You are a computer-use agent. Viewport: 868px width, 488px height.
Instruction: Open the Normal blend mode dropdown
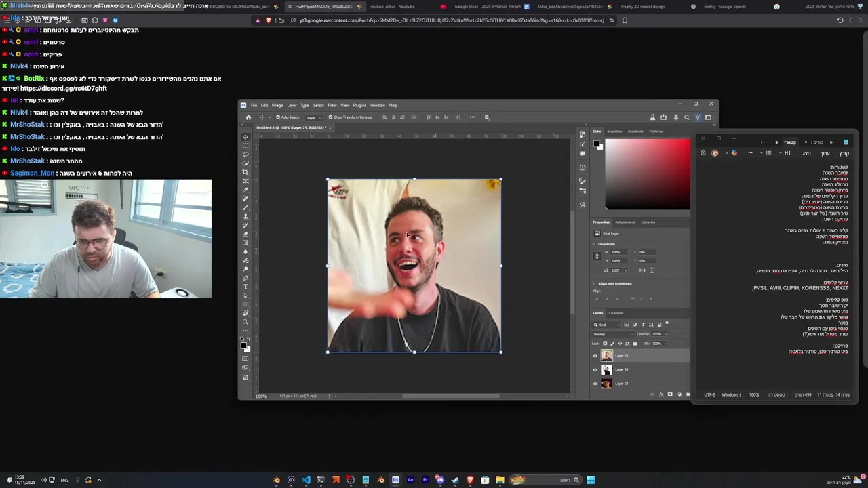point(613,334)
